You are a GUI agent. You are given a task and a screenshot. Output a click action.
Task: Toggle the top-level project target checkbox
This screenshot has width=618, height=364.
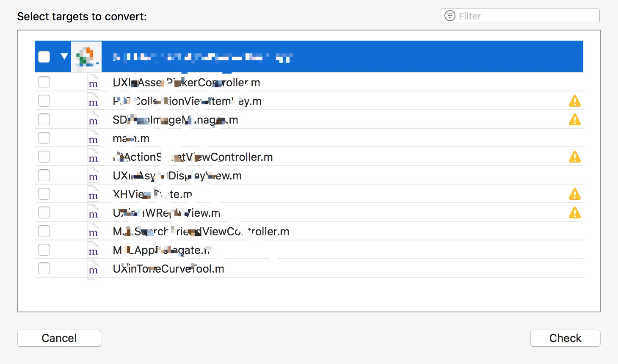pyautogui.click(x=44, y=57)
